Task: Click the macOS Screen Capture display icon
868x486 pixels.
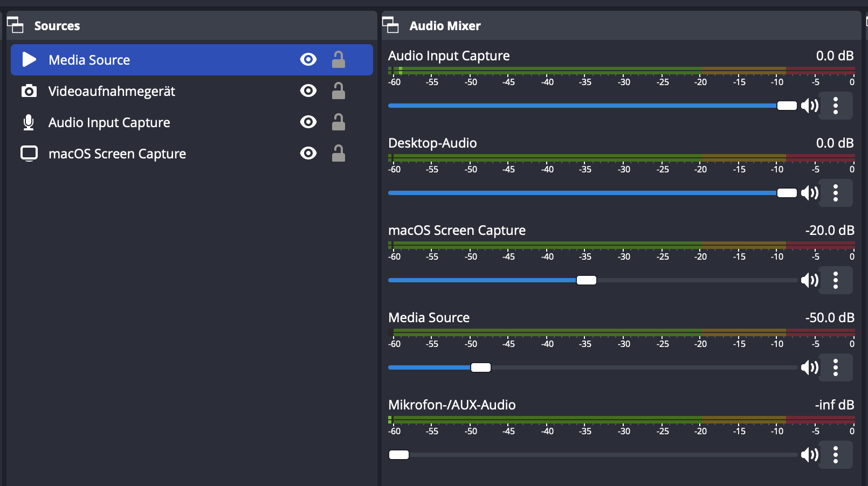Action: 29,154
